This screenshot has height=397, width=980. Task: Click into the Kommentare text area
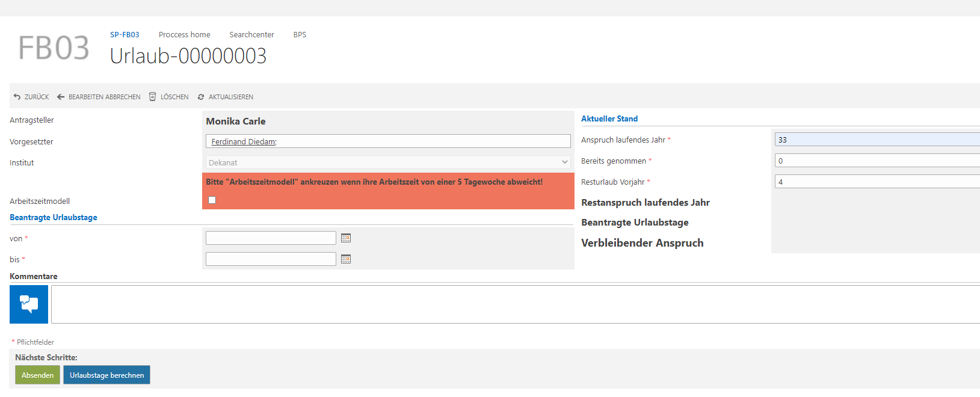click(x=516, y=304)
